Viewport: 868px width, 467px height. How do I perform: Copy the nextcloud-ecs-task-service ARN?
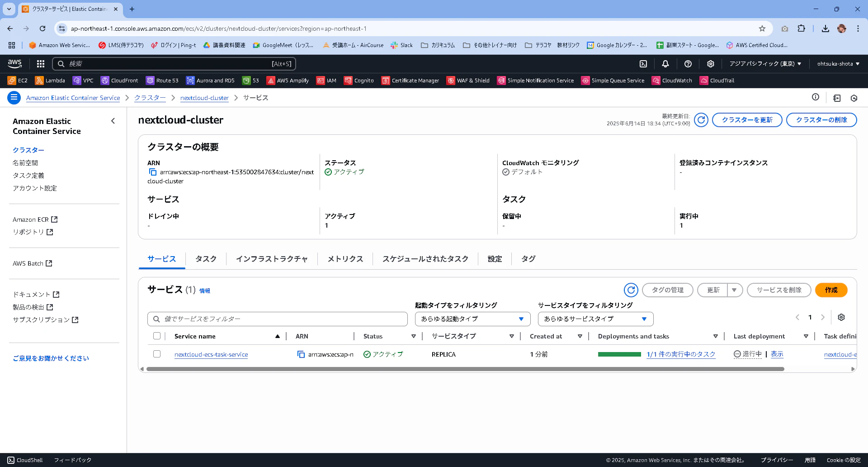point(301,354)
